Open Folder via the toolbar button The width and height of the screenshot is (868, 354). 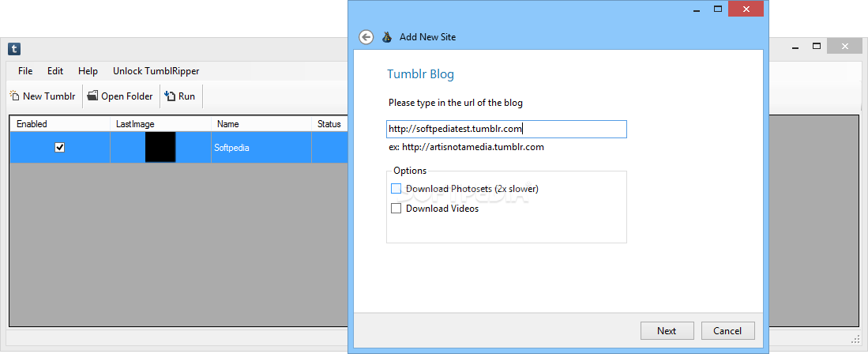coord(120,96)
